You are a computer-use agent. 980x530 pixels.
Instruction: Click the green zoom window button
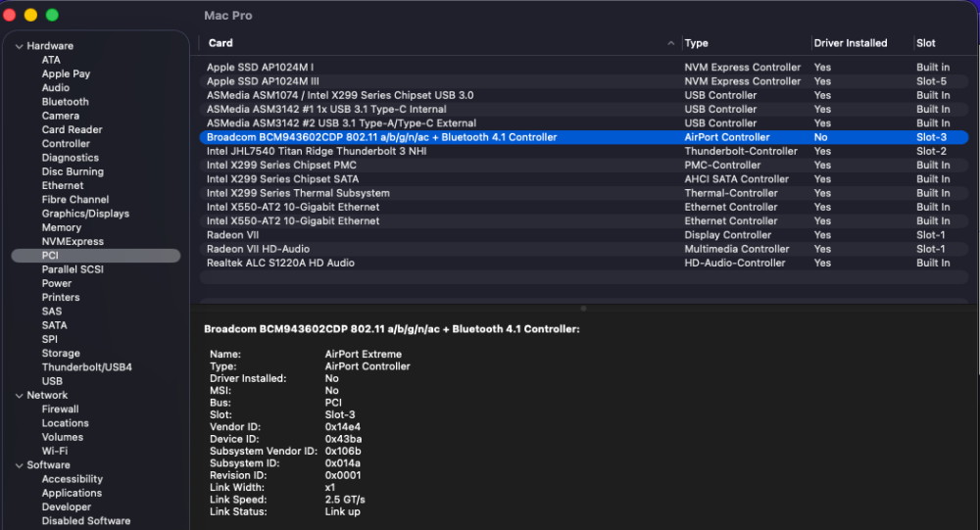[x=53, y=15]
